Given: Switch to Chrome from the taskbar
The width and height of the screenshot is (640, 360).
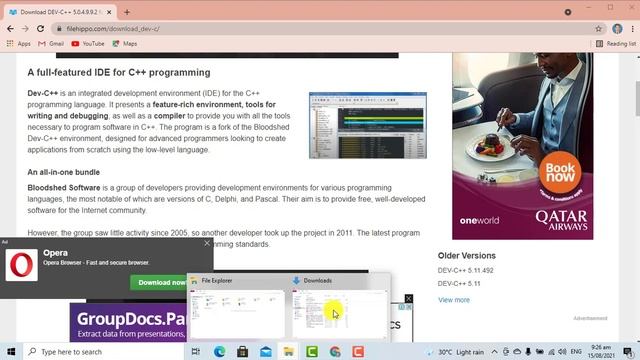Looking at the screenshot, I should (x=335, y=352).
